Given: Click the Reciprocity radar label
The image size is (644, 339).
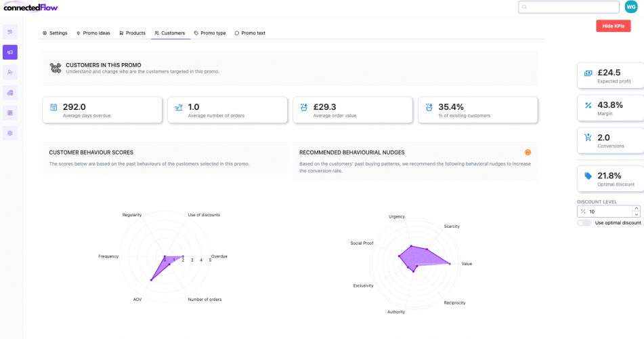Looking at the screenshot, I should [454, 303].
